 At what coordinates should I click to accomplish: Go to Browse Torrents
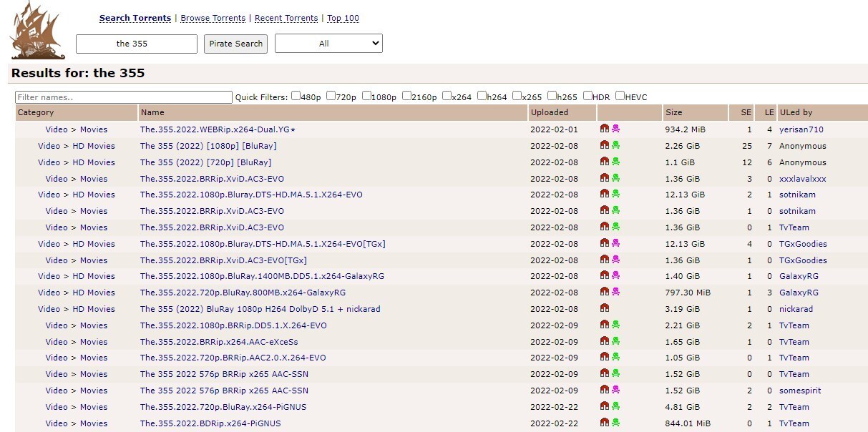(x=213, y=18)
